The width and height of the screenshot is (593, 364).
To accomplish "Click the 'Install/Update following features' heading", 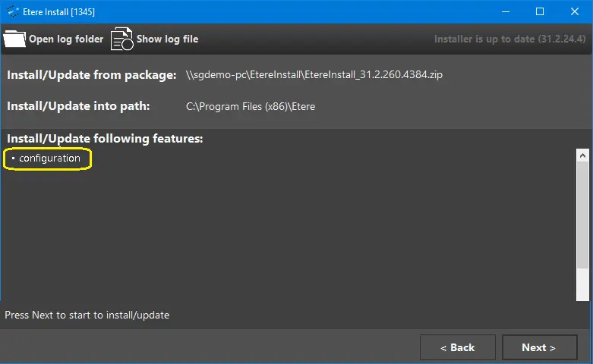I will [105, 139].
